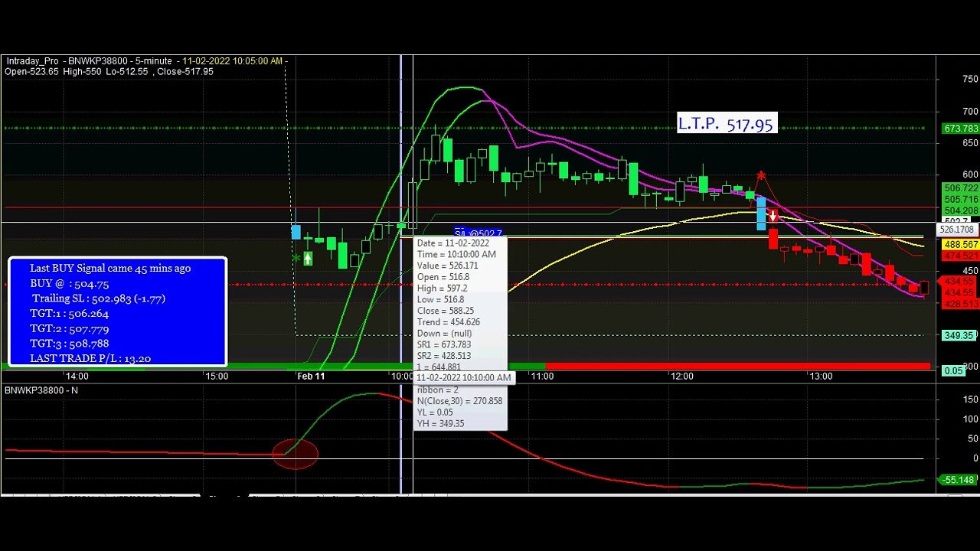Click the 13:00 time axis label
This screenshot has height=551, width=980.
[821, 377]
